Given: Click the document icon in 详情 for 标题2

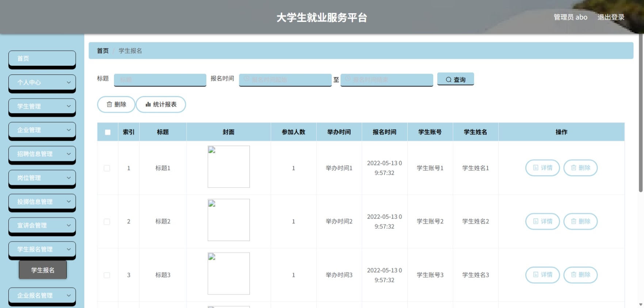Looking at the screenshot, I should [x=536, y=222].
